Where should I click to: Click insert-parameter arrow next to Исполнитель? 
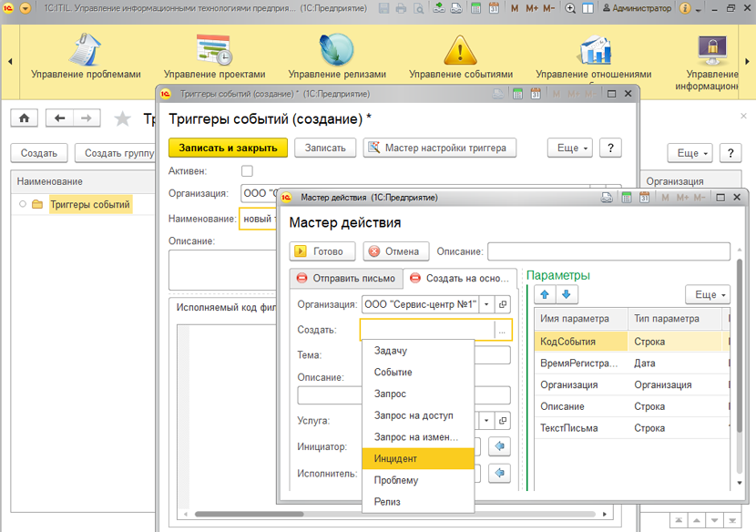pyautogui.click(x=497, y=473)
